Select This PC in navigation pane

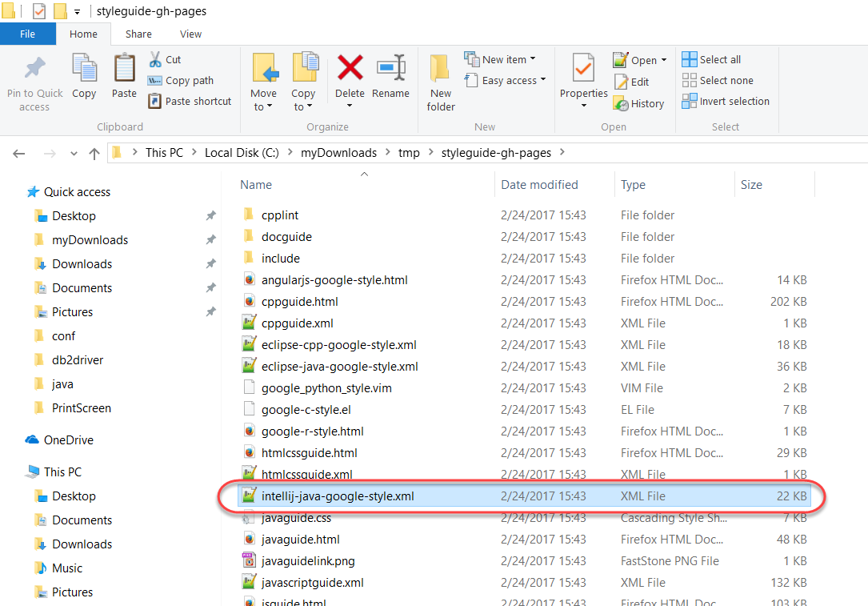tap(62, 472)
